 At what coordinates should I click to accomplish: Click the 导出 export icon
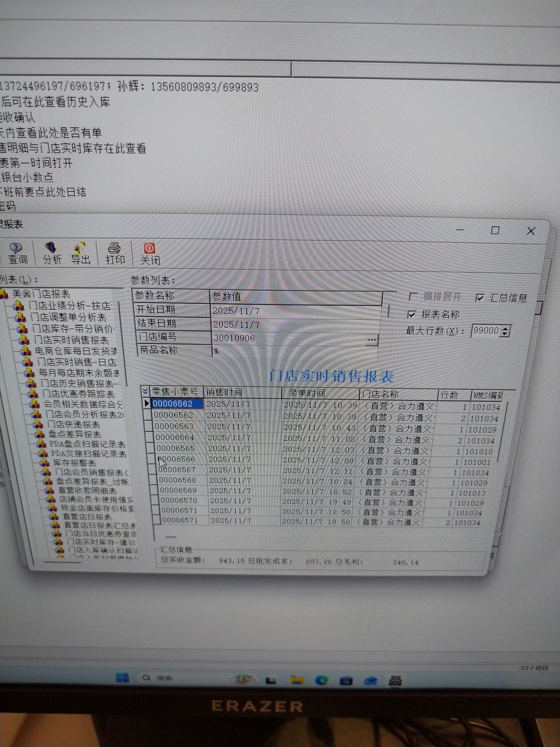(x=80, y=253)
